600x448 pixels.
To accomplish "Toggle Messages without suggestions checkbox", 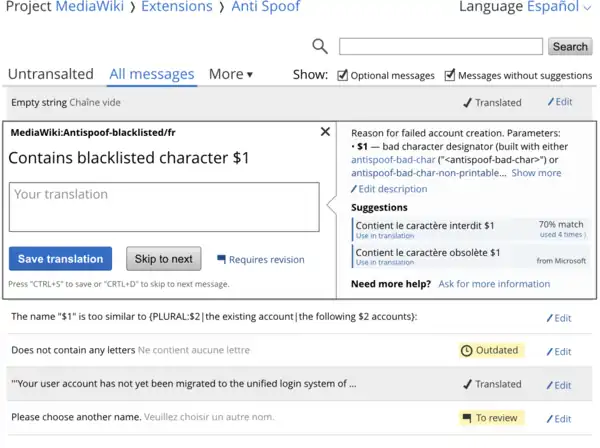I will (x=450, y=75).
